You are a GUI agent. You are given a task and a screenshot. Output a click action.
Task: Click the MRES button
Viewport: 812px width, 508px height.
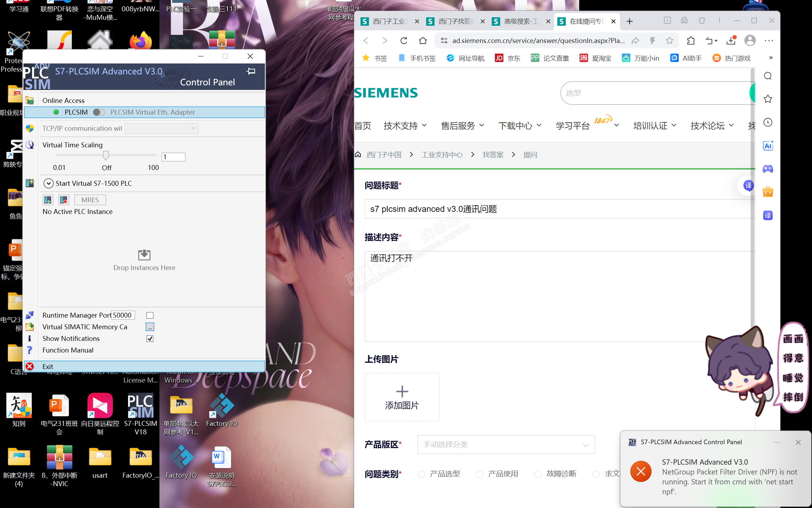point(90,200)
